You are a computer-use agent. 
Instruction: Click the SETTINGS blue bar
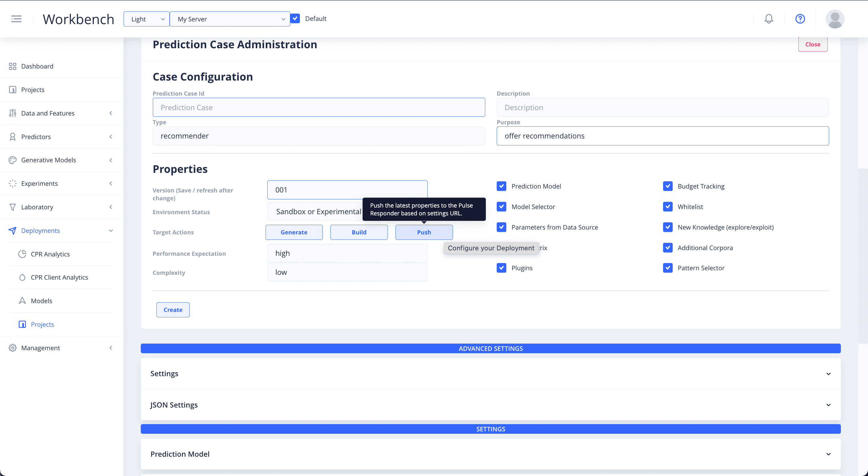point(491,429)
